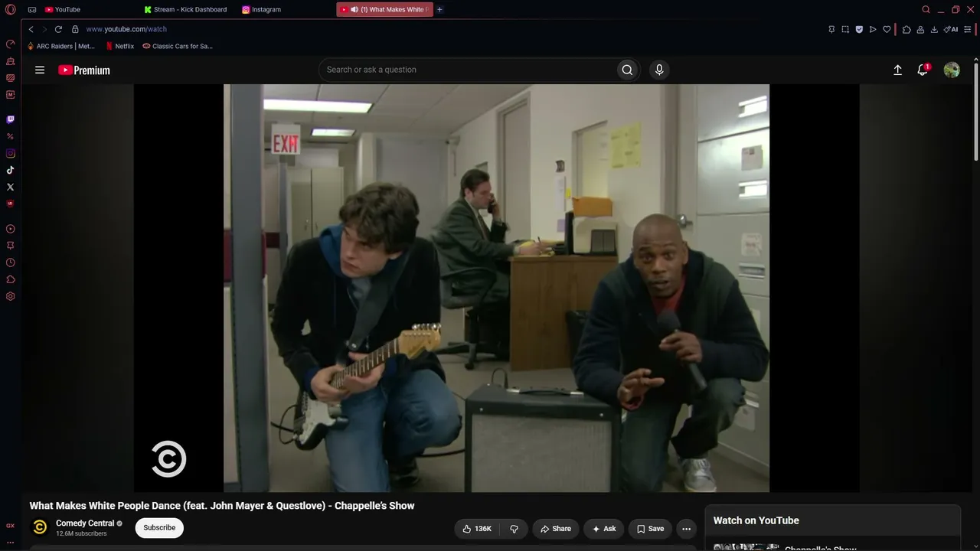This screenshot has height=551, width=980.
Task: Open YouTube notifications bell
Action: (x=923, y=70)
